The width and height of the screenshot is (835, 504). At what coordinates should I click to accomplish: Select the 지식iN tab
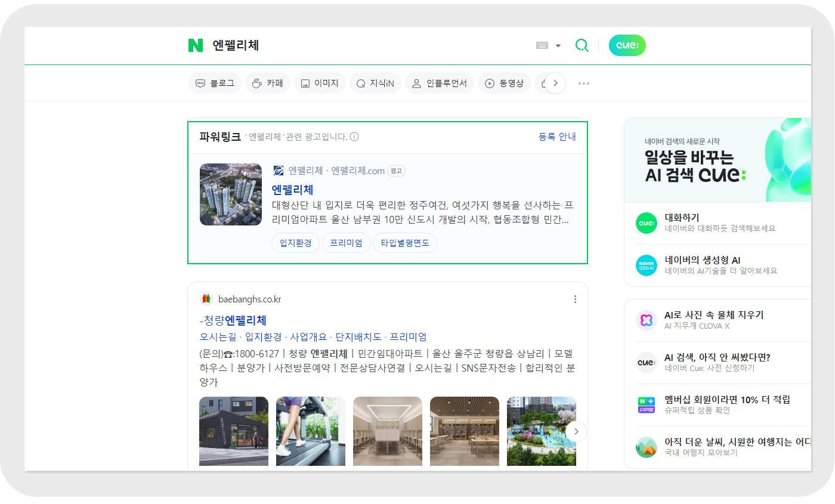375,84
